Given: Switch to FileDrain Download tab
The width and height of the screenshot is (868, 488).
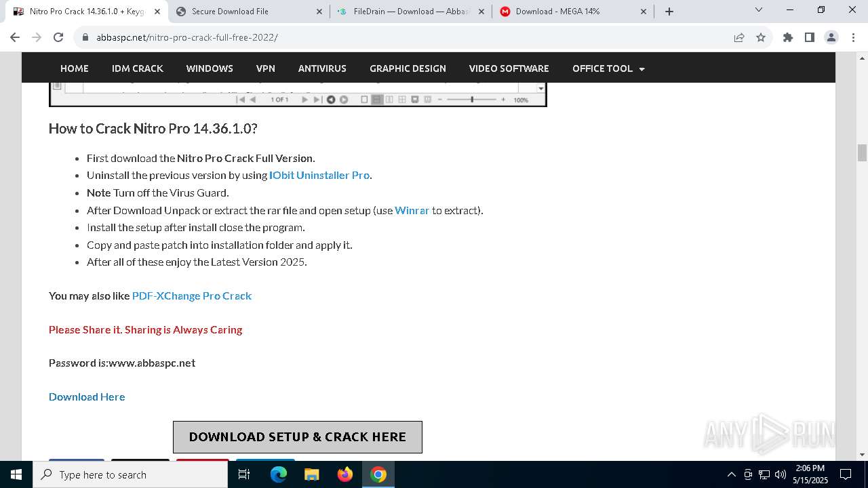Looking at the screenshot, I should click(412, 11).
